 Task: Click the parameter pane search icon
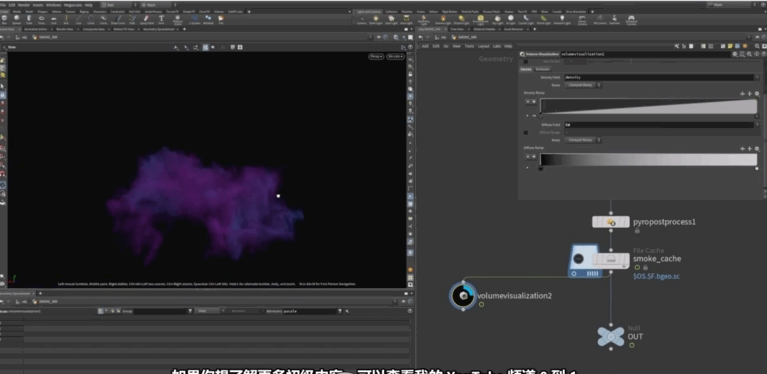point(749,54)
